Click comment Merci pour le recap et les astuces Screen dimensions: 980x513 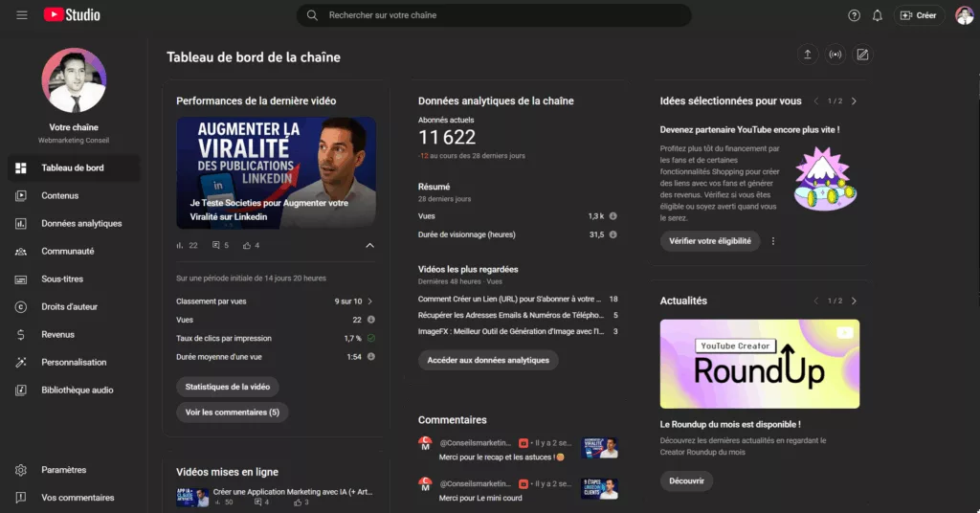[501, 457]
